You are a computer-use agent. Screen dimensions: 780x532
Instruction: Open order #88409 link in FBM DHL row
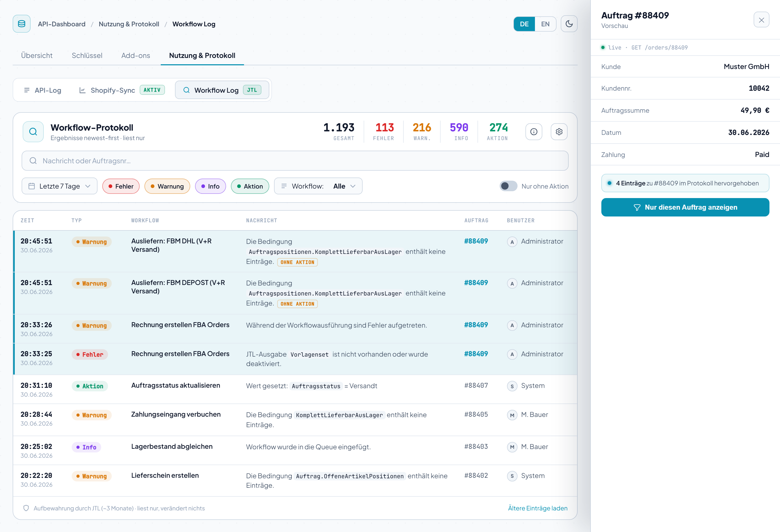pyautogui.click(x=476, y=241)
